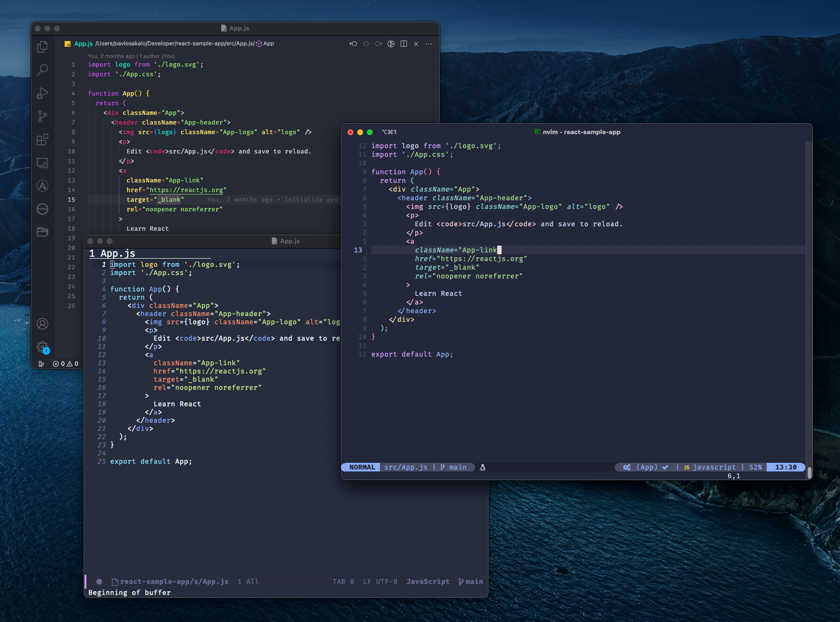Screen dimensions: 840x622
Task: Click the NORMAL mode indicator in nvim
Action: [x=361, y=467]
